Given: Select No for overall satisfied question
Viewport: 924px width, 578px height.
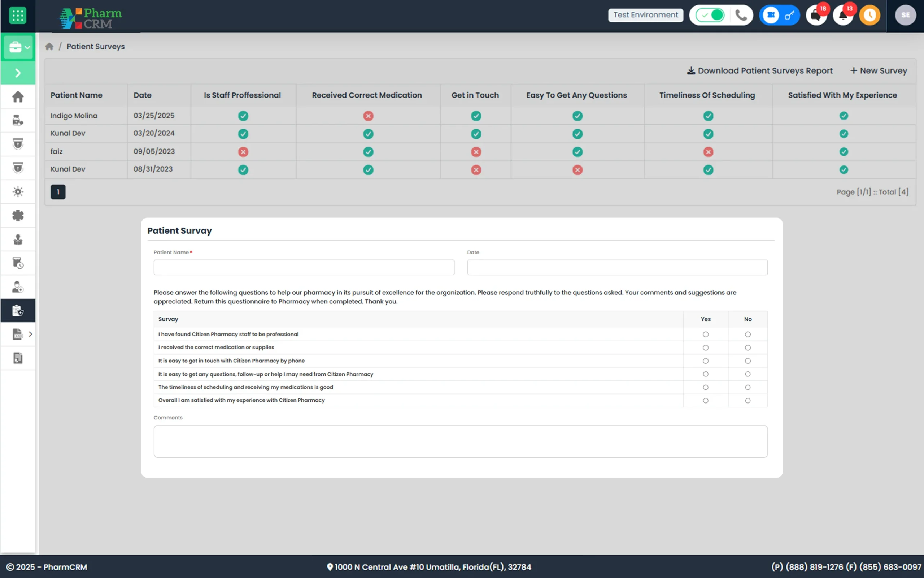Looking at the screenshot, I should click(748, 401).
